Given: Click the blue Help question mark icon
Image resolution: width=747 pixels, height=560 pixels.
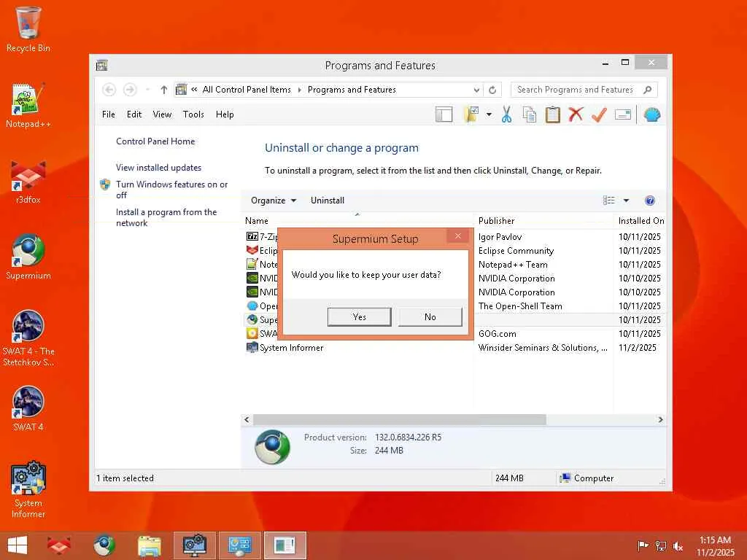Looking at the screenshot, I should pos(649,201).
